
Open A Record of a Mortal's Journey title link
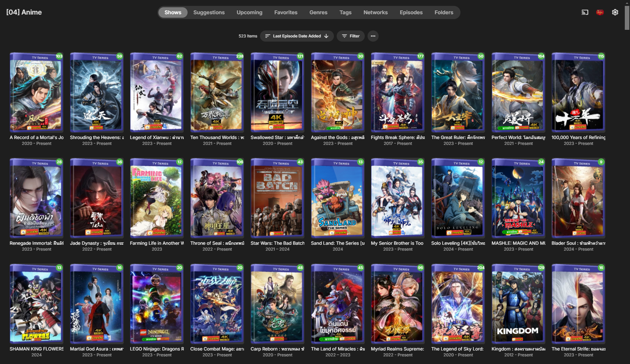tap(37, 138)
